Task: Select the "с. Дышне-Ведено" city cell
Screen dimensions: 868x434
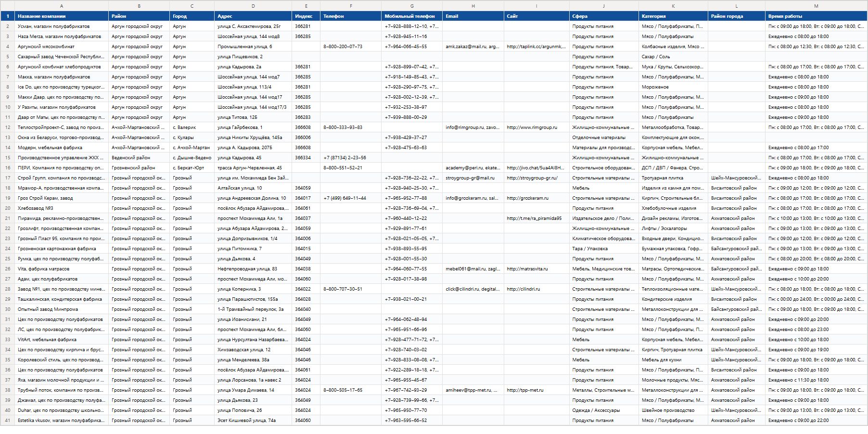Action: point(192,158)
